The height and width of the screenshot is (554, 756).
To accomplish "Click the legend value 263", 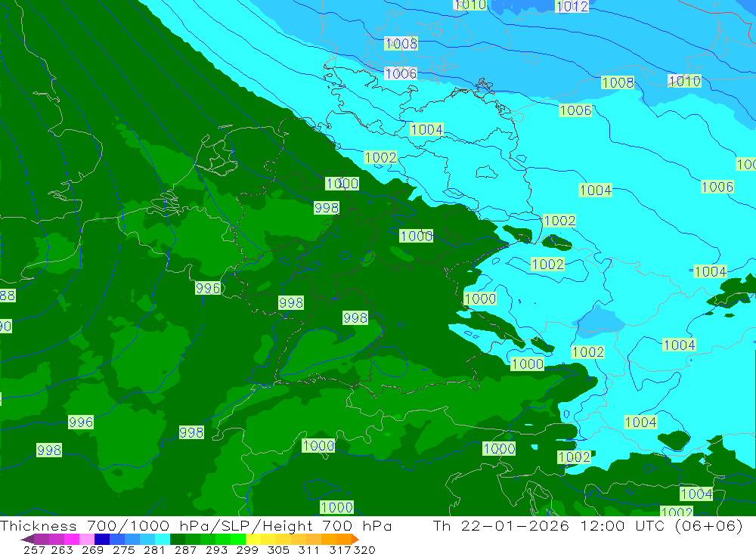I will pos(62,550).
